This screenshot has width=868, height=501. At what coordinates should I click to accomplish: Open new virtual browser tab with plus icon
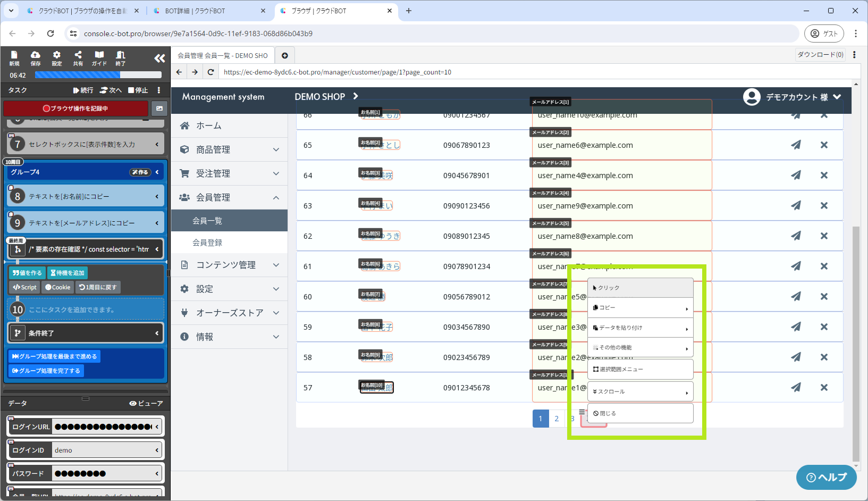(285, 55)
